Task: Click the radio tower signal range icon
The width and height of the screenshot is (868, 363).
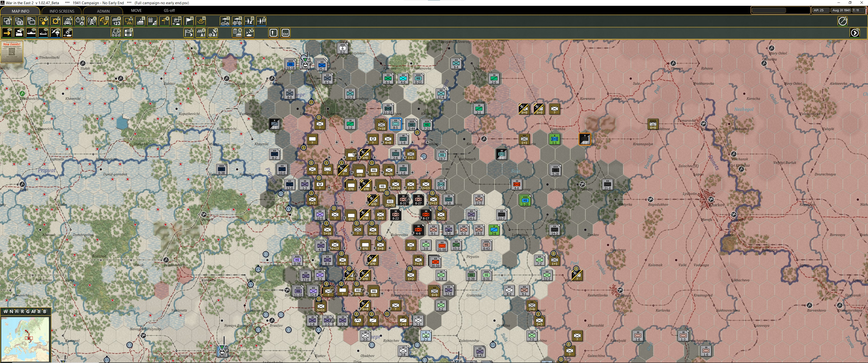Action: point(92,21)
